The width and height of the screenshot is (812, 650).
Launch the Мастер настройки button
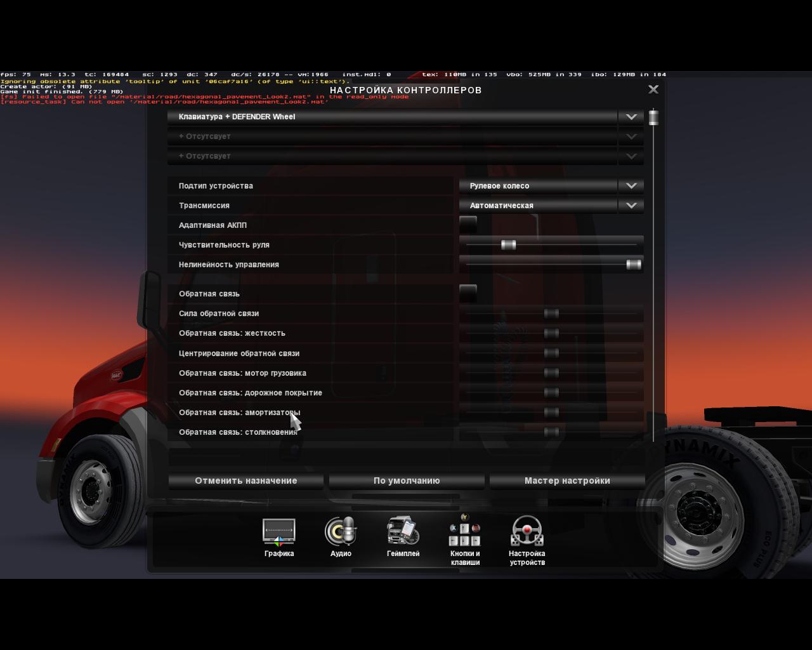click(x=567, y=481)
